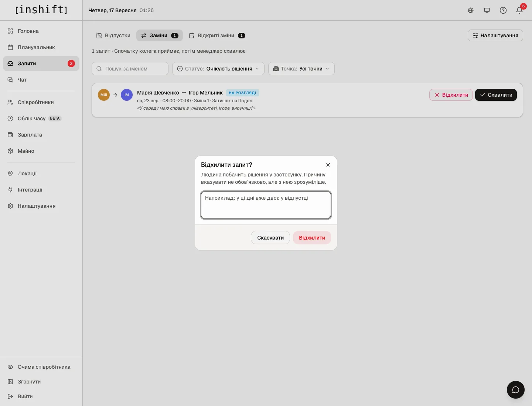Screen dimensions: 532x406
Task: Log out with Вийти
Action: [41, 396]
